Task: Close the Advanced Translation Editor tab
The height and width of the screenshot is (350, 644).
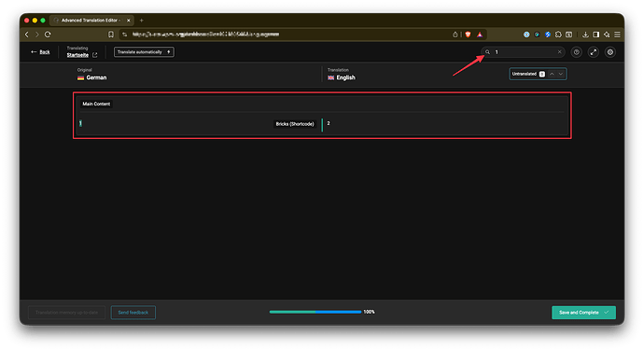Action: (x=129, y=21)
